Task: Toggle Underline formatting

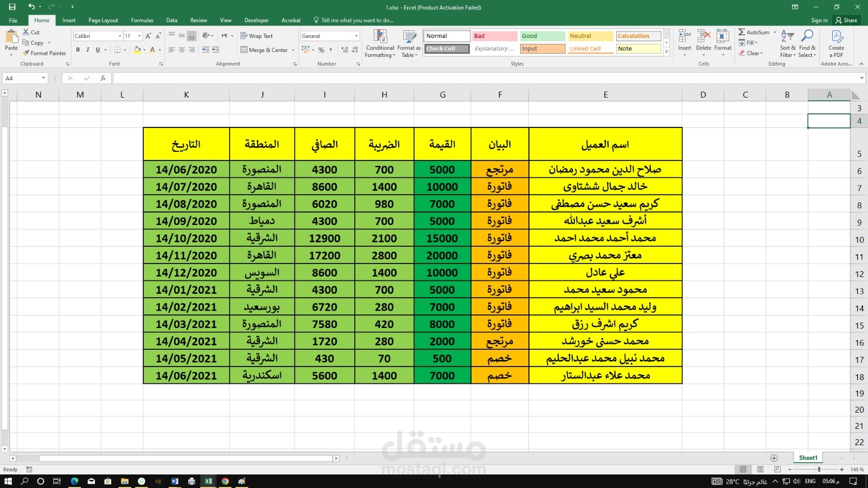Action: 98,50
